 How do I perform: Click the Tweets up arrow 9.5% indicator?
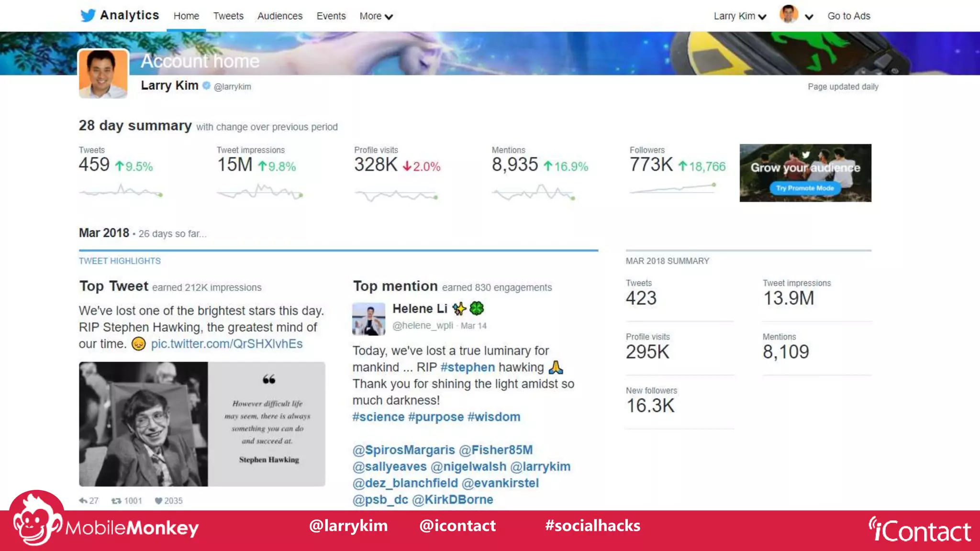coord(134,166)
